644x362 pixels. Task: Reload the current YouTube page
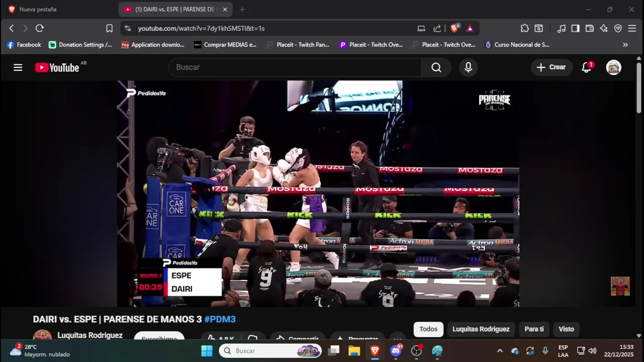(x=40, y=28)
